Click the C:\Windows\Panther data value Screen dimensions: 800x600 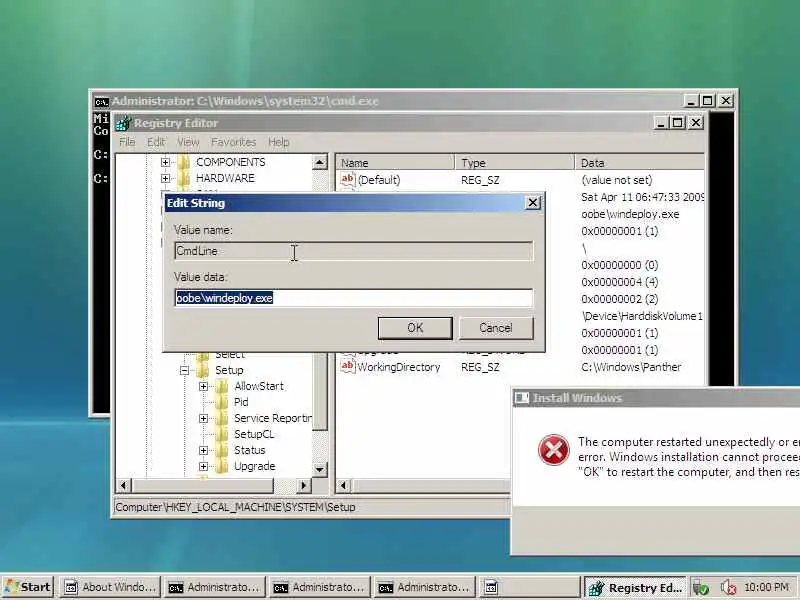click(x=631, y=367)
